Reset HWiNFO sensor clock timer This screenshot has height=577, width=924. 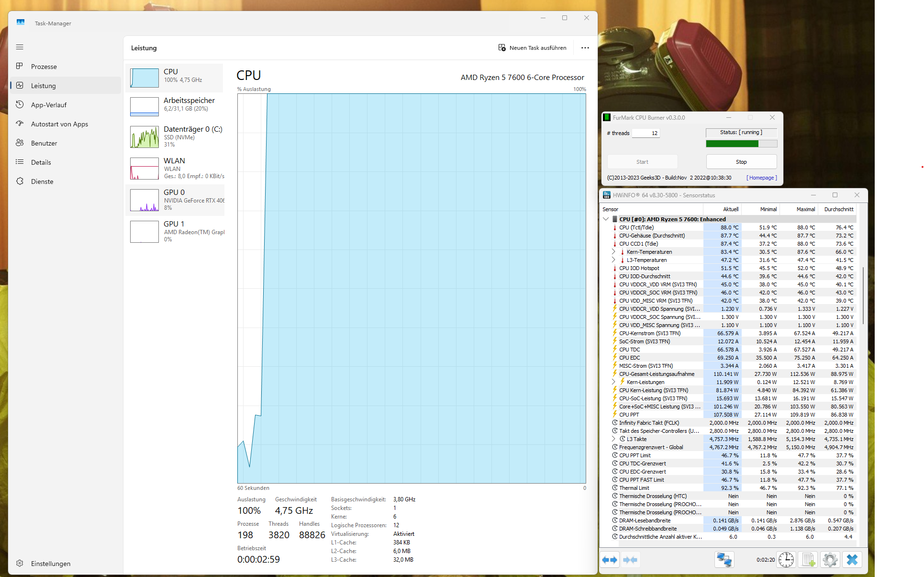tap(786, 560)
